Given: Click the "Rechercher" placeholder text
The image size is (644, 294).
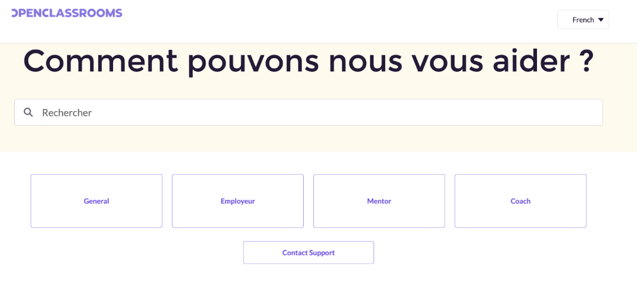Looking at the screenshot, I should coord(67,112).
